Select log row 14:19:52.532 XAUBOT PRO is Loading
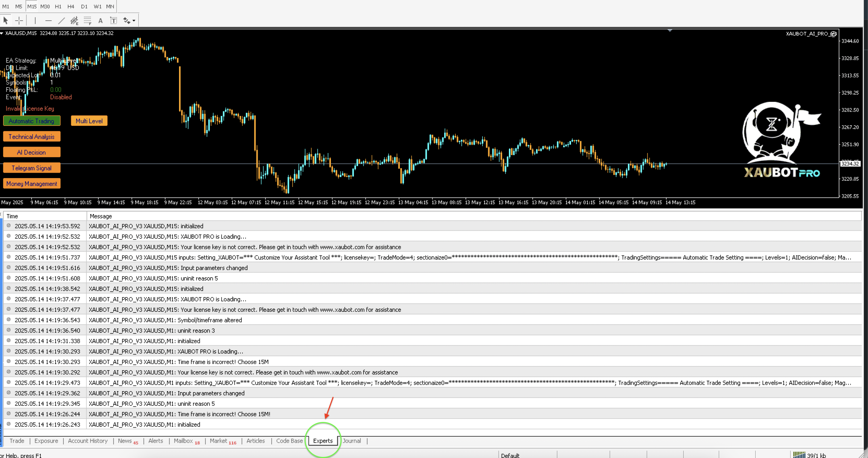This screenshot has height=458, width=868. [x=433, y=236]
